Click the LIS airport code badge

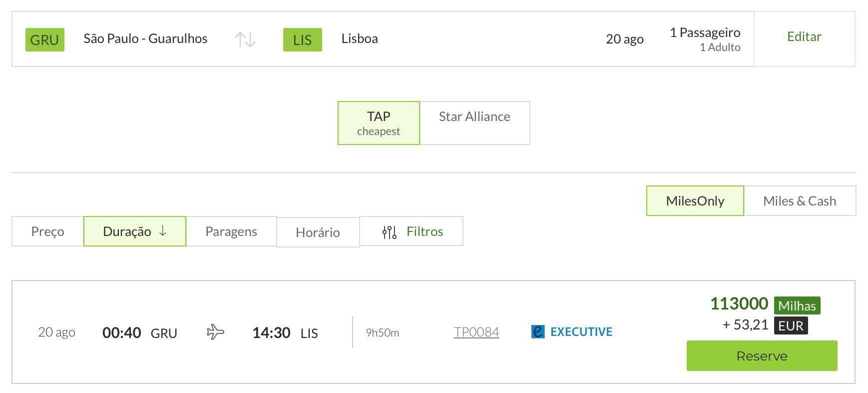(303, 39)
